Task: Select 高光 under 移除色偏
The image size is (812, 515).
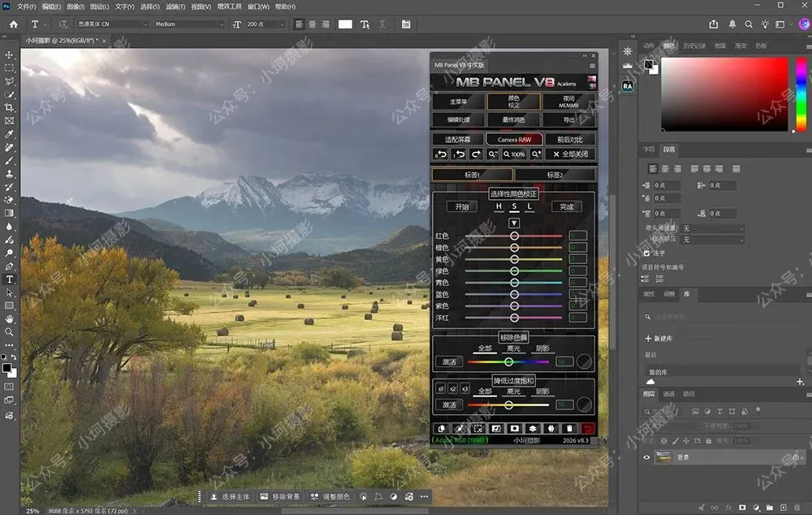Action: click(513, 348)
